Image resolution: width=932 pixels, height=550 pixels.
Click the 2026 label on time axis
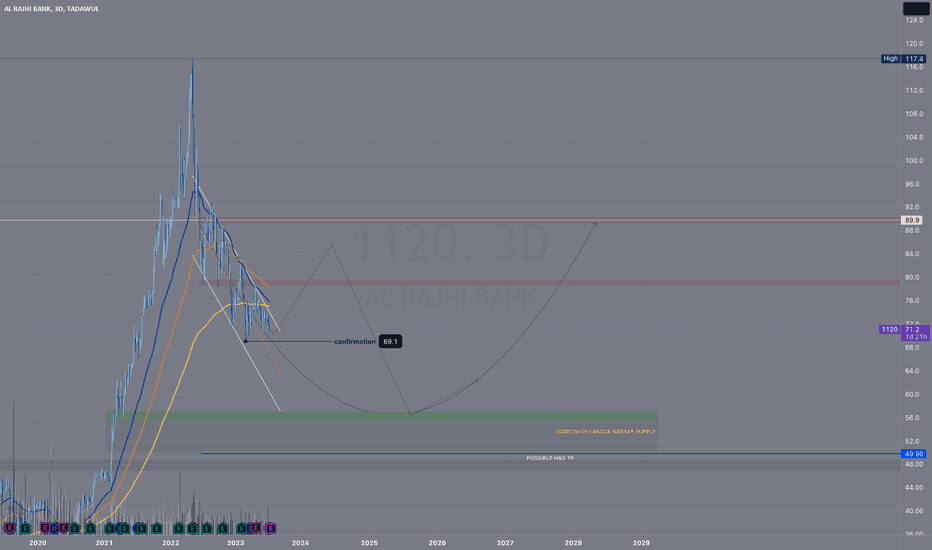[x=437, y=543]
